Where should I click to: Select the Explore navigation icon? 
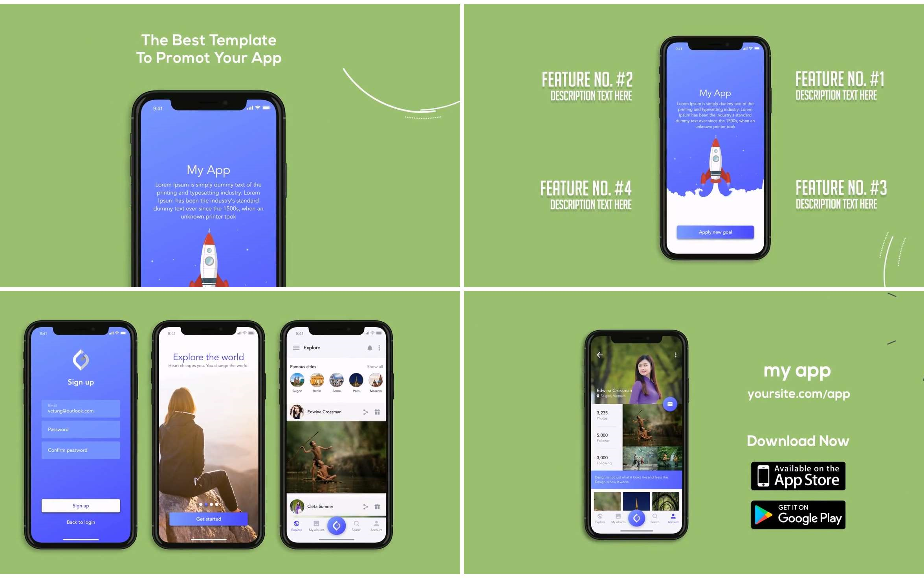298,525
